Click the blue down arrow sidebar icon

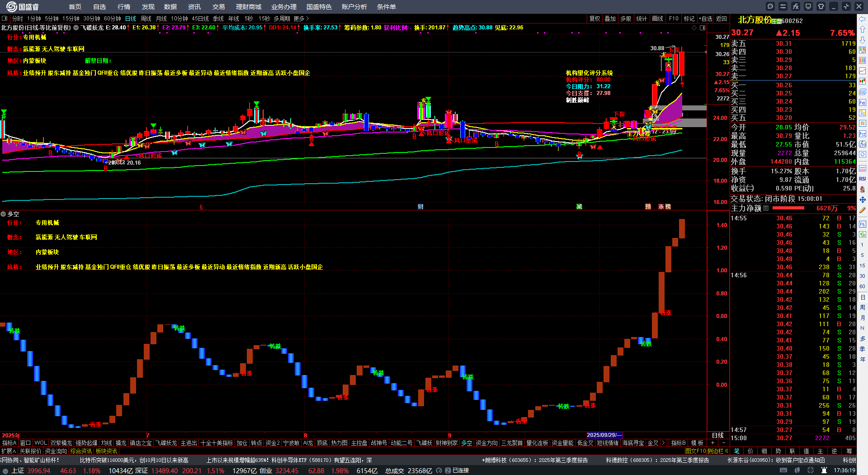pos(863,40)
